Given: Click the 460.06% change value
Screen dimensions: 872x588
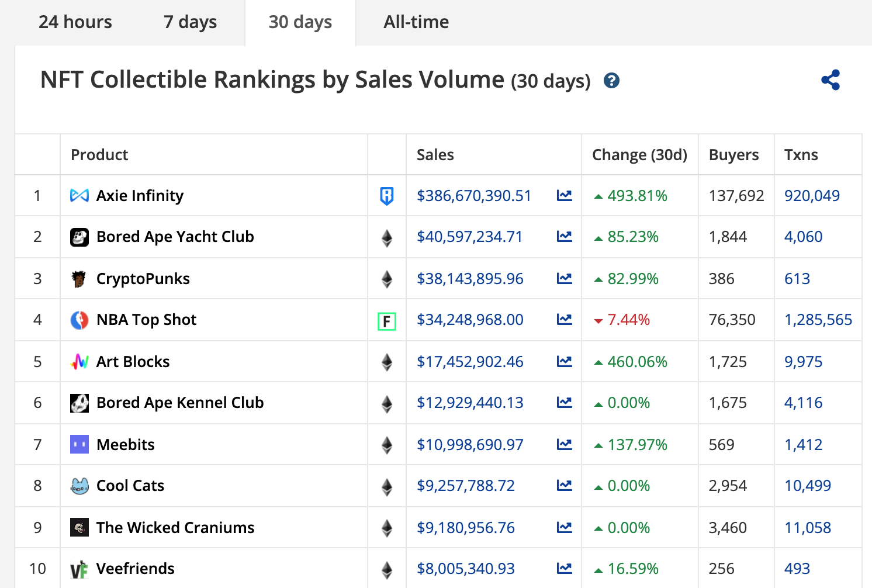Looking at the screenshot, I should click(637, 361).
